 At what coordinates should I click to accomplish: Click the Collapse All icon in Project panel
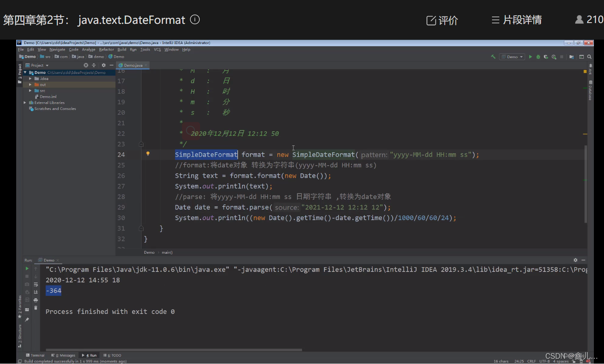pos(94,65)
